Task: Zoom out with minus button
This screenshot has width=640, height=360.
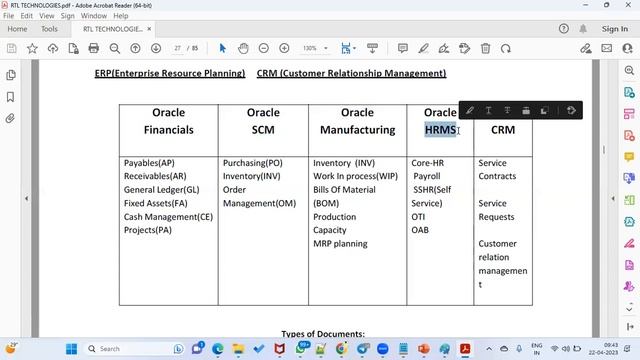Action: point(264,49)
